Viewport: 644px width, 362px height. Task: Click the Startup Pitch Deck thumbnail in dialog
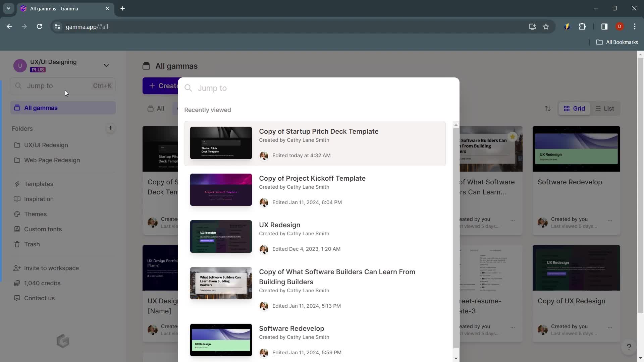coord(221,143)
